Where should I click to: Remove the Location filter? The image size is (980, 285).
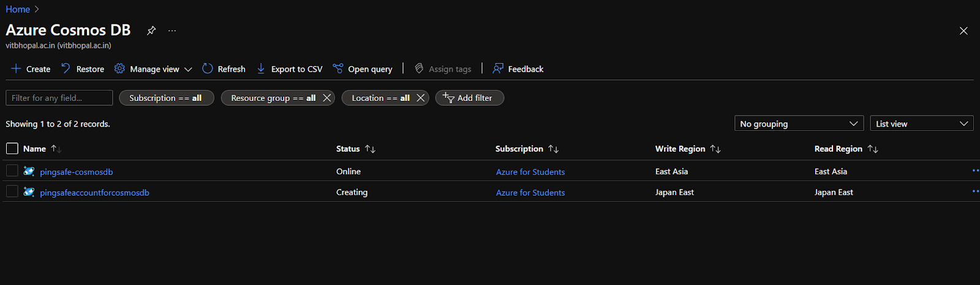pos(420,98)
